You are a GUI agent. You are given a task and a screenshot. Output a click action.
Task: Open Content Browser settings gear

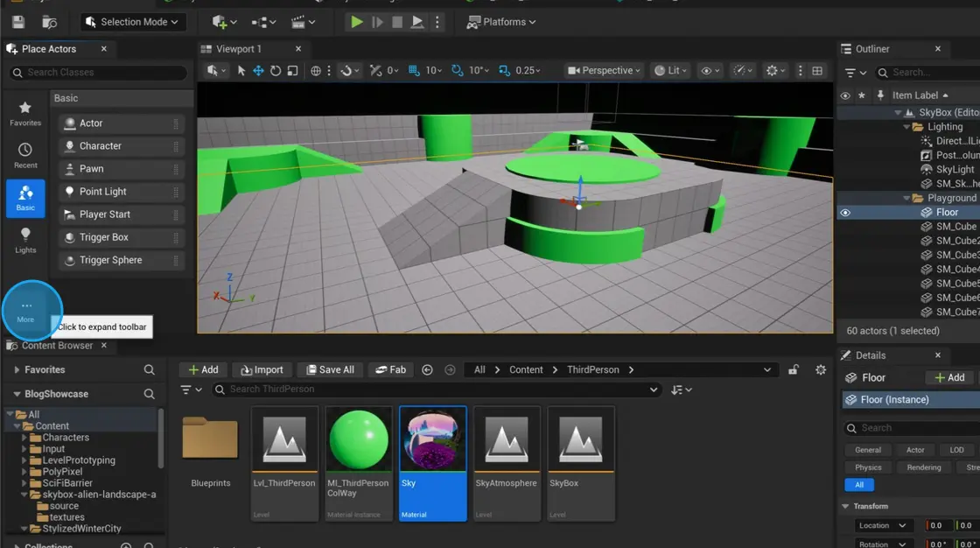[x=821, y=369]
